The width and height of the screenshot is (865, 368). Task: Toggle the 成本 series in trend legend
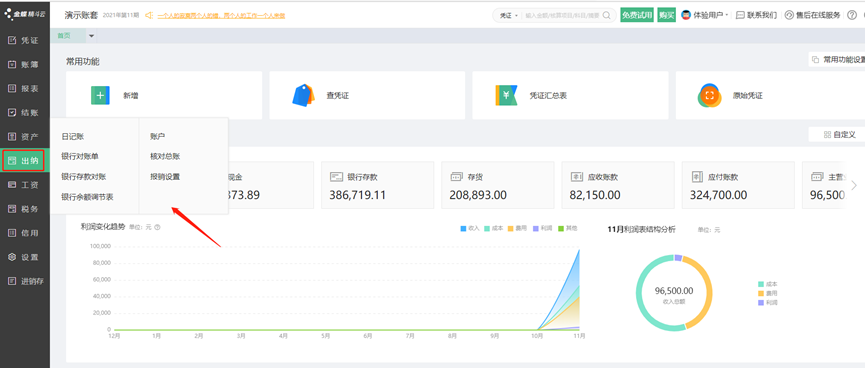(x=494, y=228)
